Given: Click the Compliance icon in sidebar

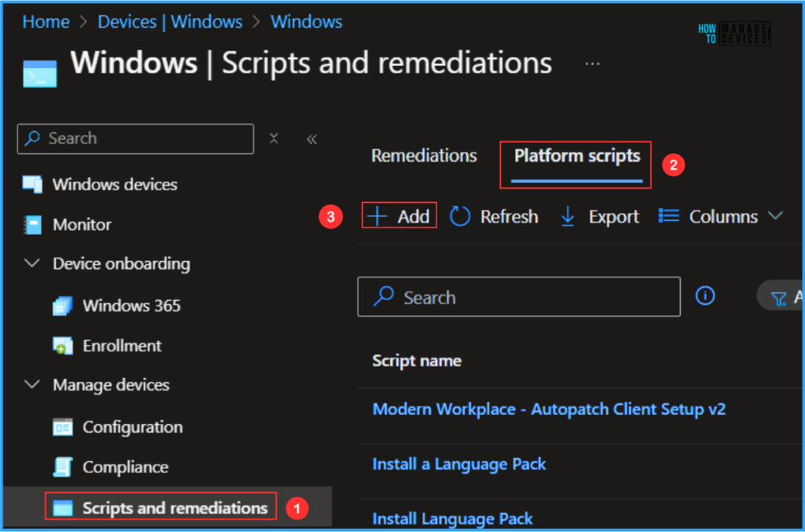Looking at the screenshot, I should click(x=63, y=468).
